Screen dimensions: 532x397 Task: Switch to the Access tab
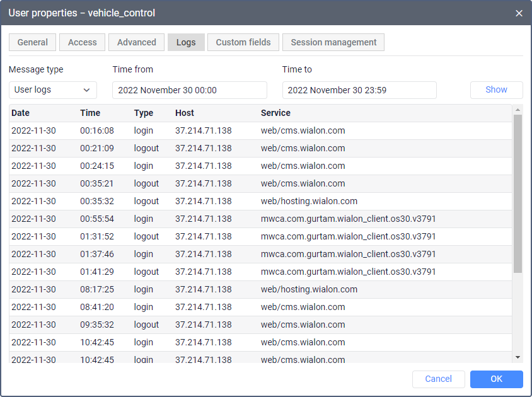[x=83, y=42]
